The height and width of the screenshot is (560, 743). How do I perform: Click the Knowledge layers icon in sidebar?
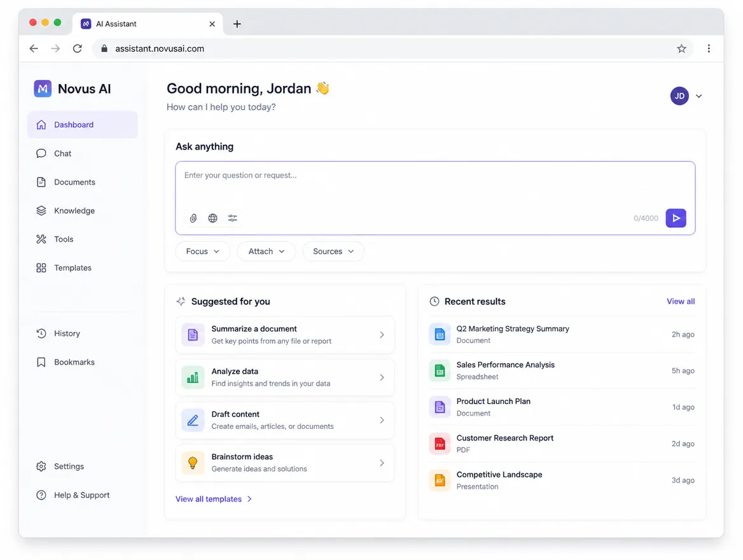pos(41,211)
